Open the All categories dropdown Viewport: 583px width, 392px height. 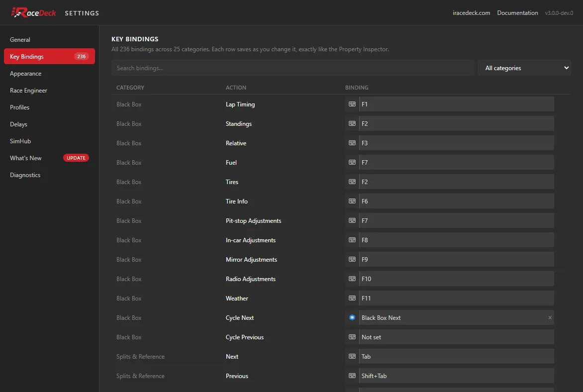coord(524,68)
